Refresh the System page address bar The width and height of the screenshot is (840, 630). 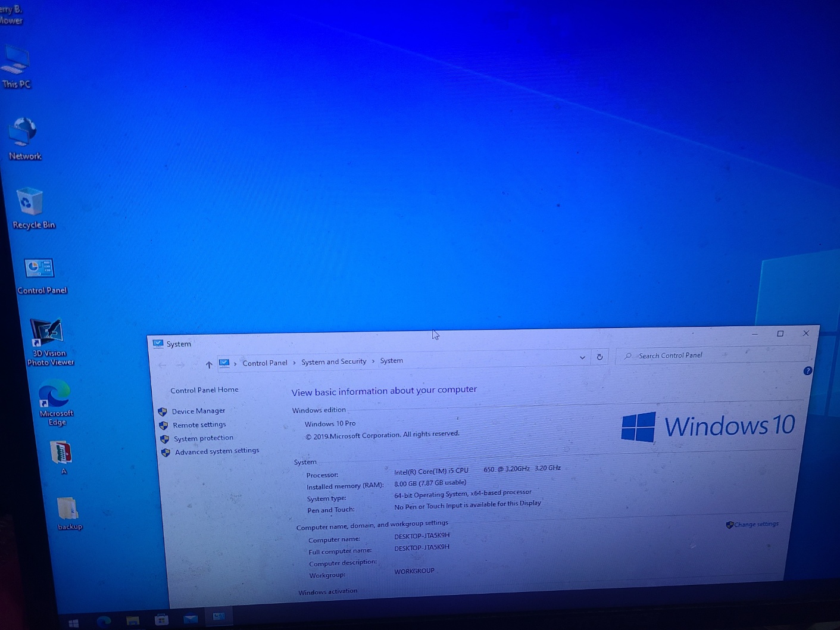point(599,357)
